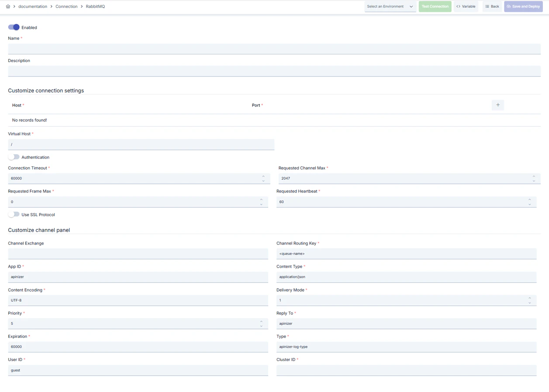This screenshot has width=549, height=392.
Task: Decrease Priority value
Action: click(261, 326)
